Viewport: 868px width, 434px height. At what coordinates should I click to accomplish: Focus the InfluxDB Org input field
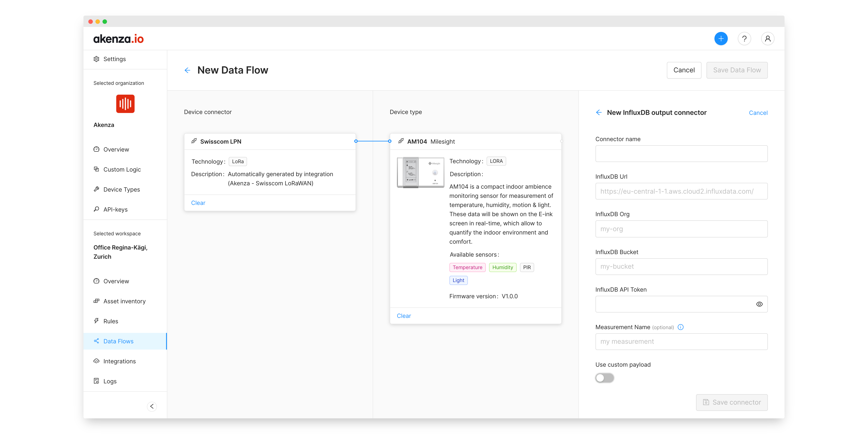pyautogui.click(x=681, y=229)
